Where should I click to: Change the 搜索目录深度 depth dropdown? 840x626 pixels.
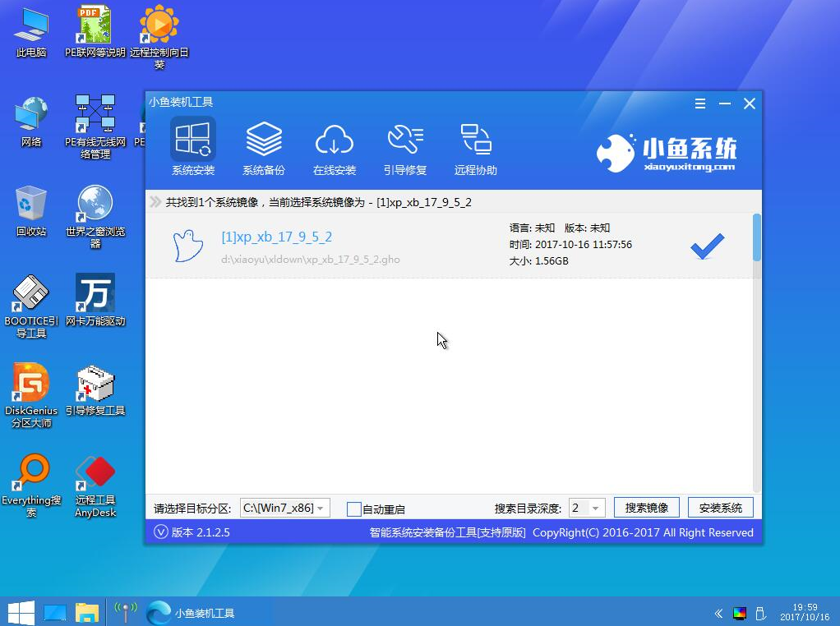tap(586, 508)
